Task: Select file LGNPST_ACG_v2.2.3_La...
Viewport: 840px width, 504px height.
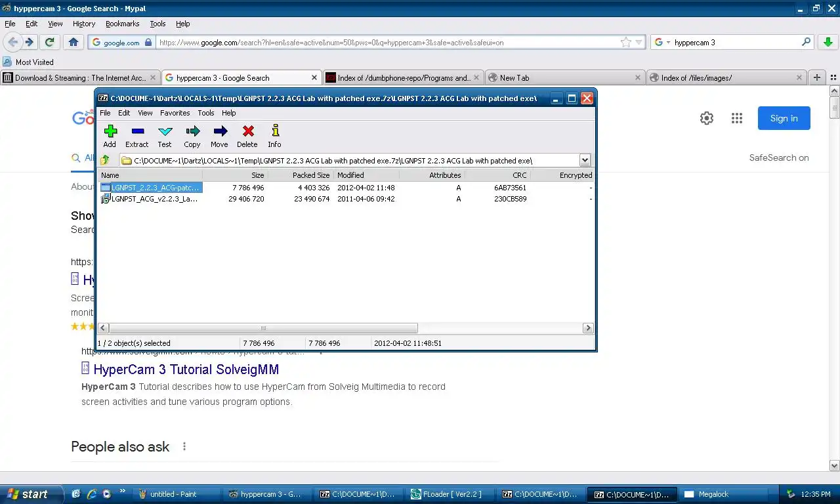Action: 150,199
